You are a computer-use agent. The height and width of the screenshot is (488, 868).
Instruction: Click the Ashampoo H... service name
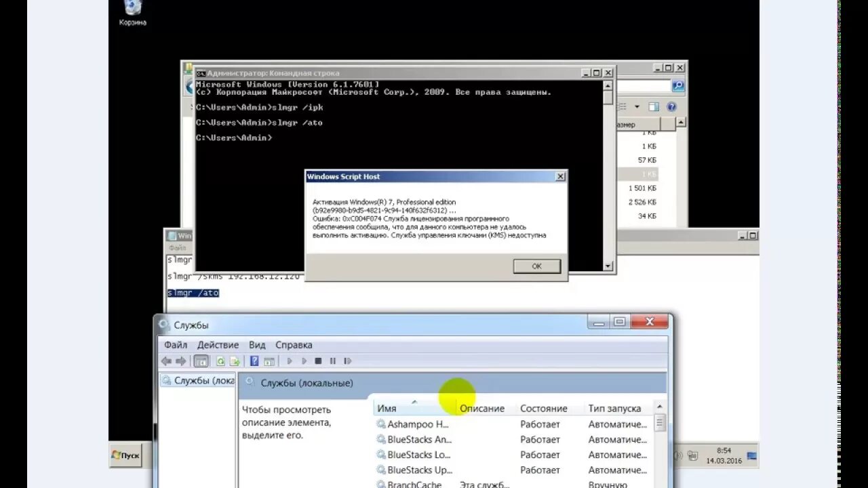(418, 424)
